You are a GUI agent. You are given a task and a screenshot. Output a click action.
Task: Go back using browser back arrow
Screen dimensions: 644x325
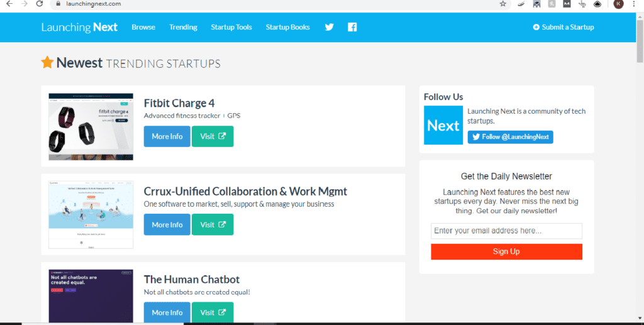[9, 4]
